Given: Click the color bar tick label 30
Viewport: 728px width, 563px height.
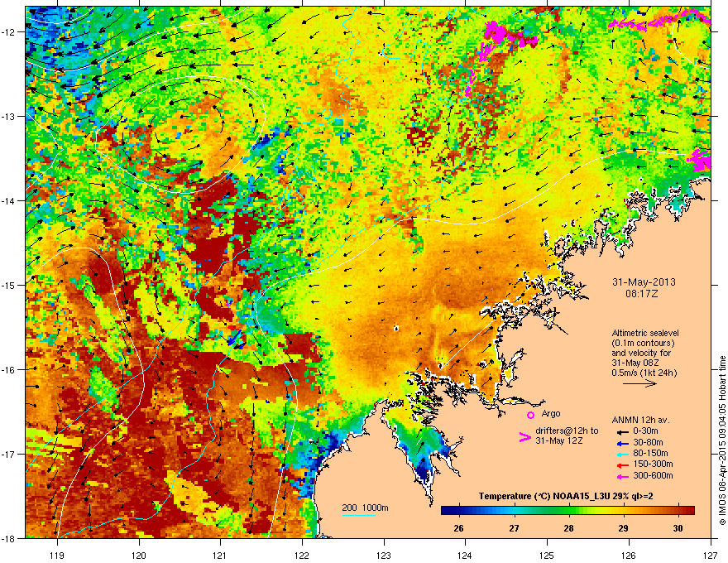Looking at the screenshot, I should coord(678,528).
